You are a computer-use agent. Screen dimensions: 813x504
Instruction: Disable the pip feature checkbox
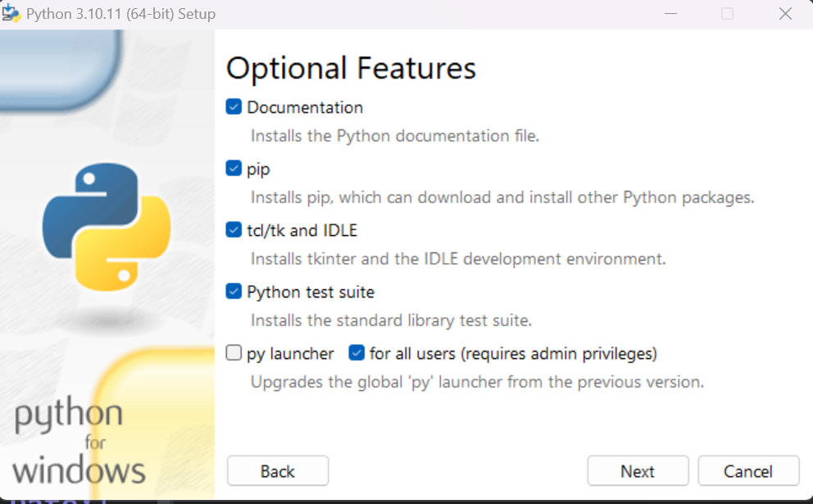point(234,169)
